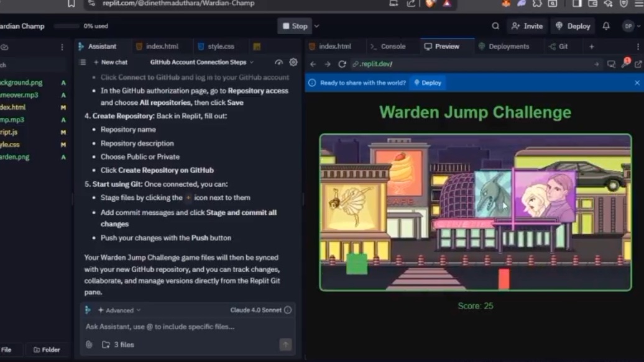This screenshot has height=362, width=644.
Task: Open the search magnifier icon
Action: click(x=495, y=26)
